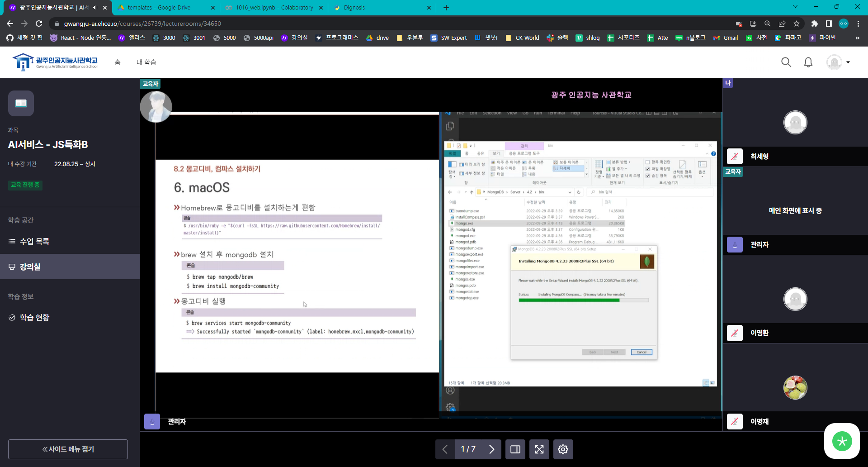Click the instructor video avatar thumbnail
The height and width of the screenshot is (467, 868).
[x=156, y=107]
